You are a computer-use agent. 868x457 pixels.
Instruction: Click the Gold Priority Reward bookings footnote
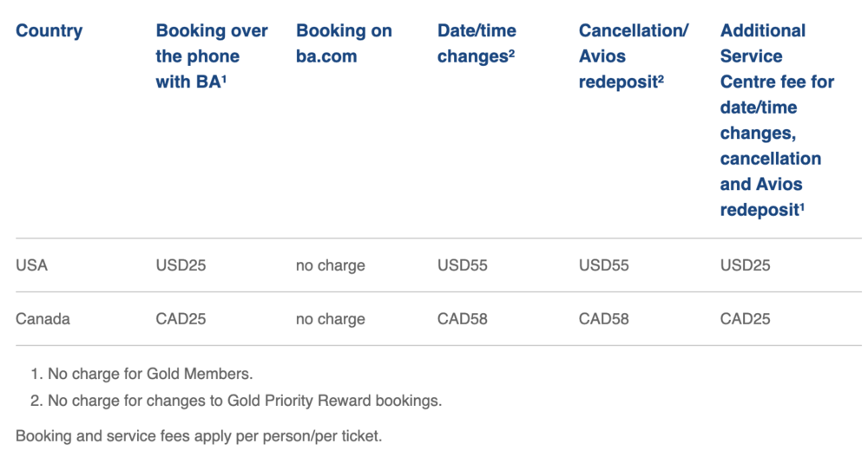tap(245, 401)
